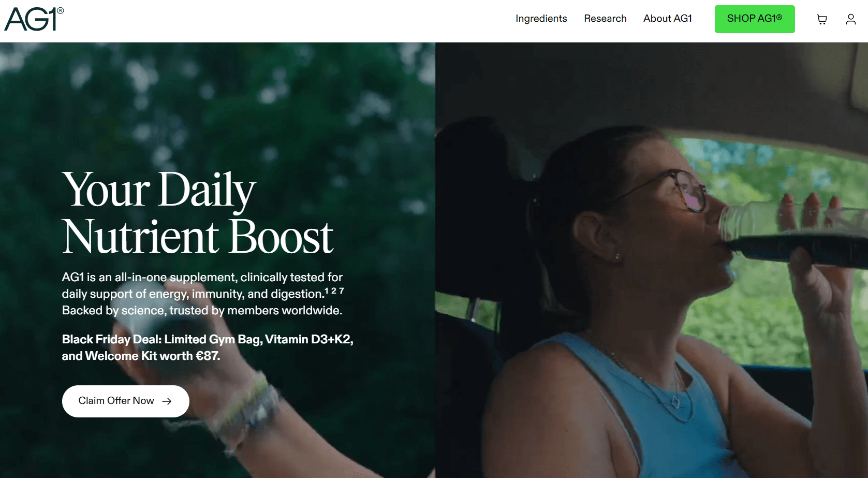The height and width of the screenshot is (478, 868).
Task: Open footnote reference 7 superscript
Action: (341, 291)
